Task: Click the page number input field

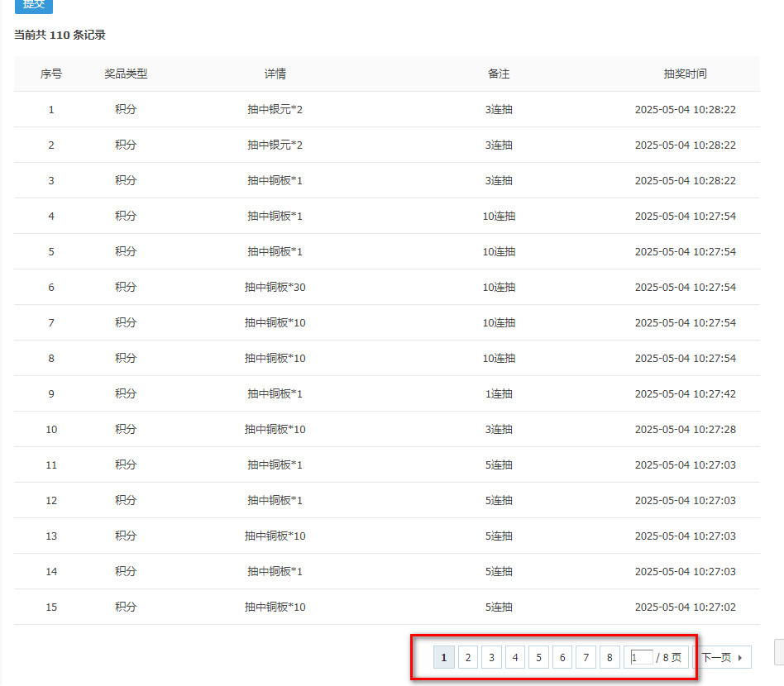Action: tap(642, 657)
